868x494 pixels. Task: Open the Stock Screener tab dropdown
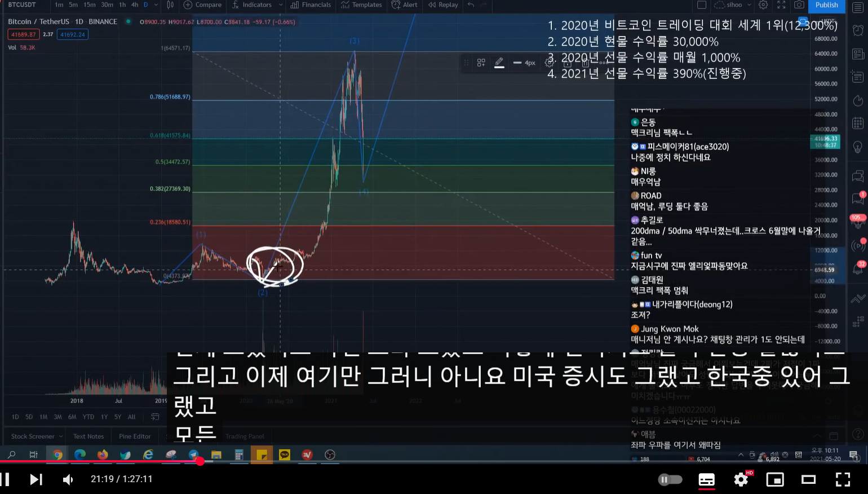[60, 436]
